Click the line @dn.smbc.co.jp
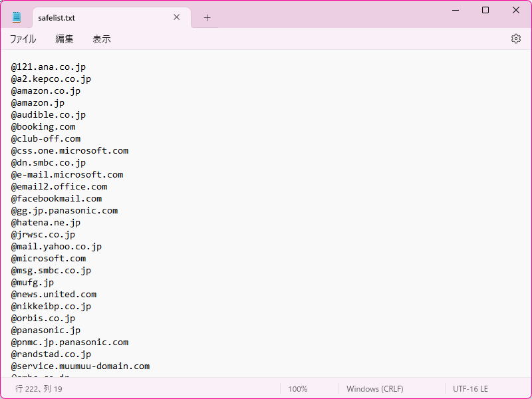Image resolution: width=532 pixels, height=399 pixels. click(x=48, y=162)
